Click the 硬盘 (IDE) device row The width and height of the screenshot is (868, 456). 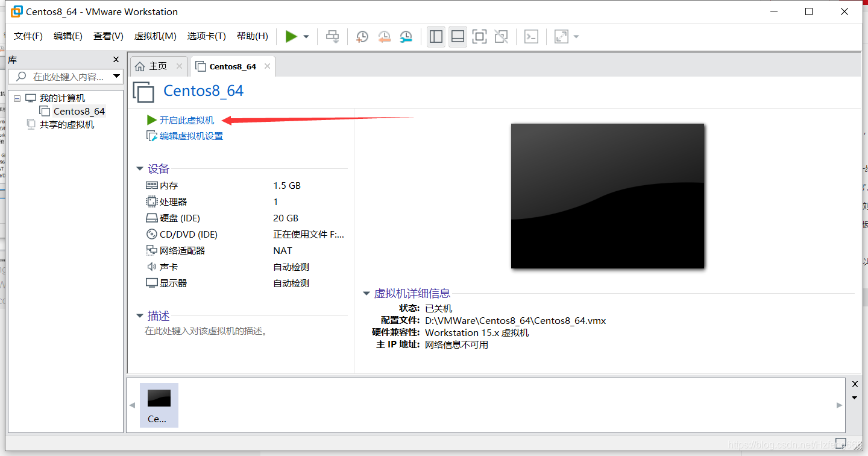click(x=245, y=218)
